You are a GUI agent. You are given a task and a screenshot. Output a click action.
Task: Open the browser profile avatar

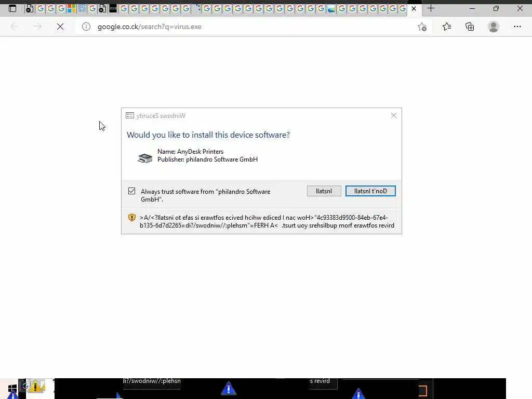(494, 26)
